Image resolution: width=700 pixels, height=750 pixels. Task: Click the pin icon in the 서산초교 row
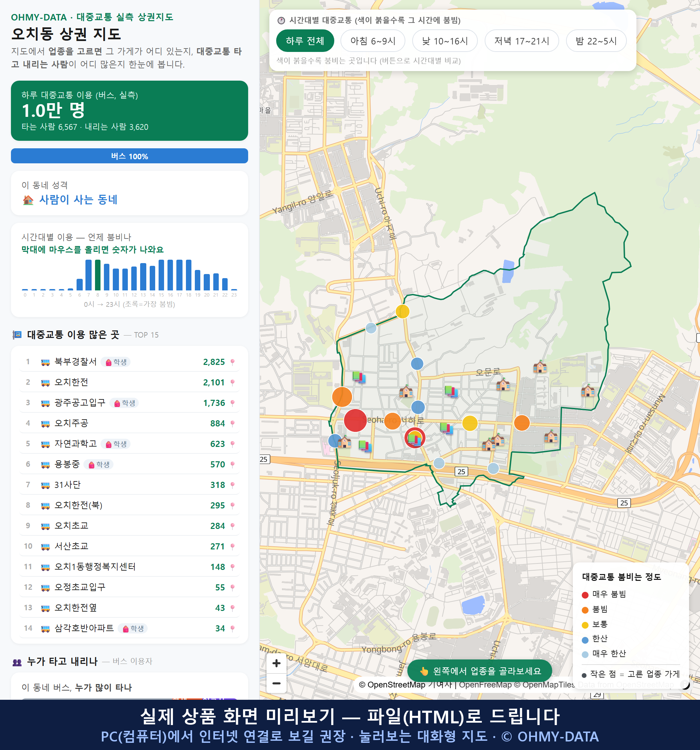(232, 546)
